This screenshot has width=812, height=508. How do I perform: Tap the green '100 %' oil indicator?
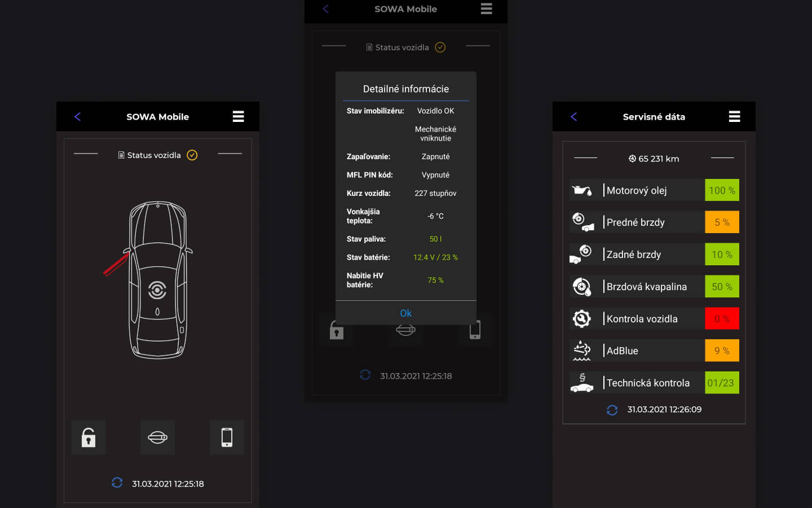point(722,190)
